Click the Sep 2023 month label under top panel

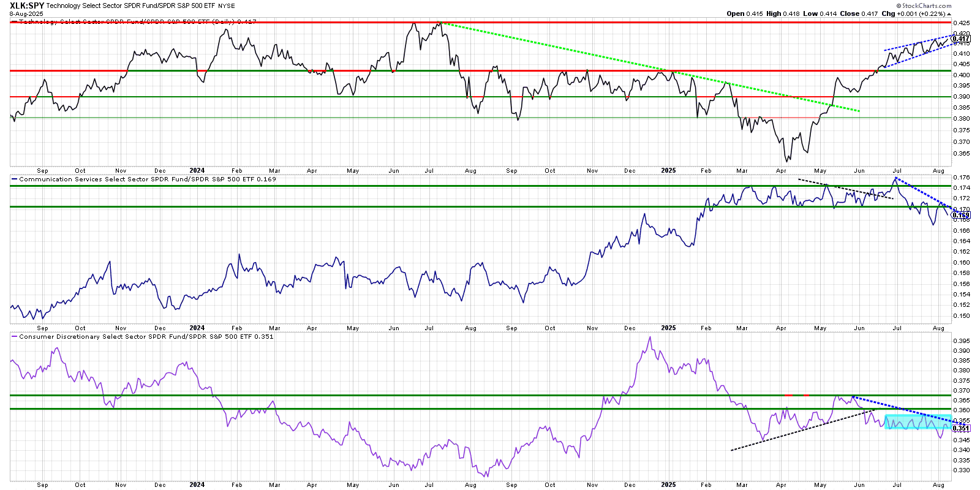[x=42, y=171]
